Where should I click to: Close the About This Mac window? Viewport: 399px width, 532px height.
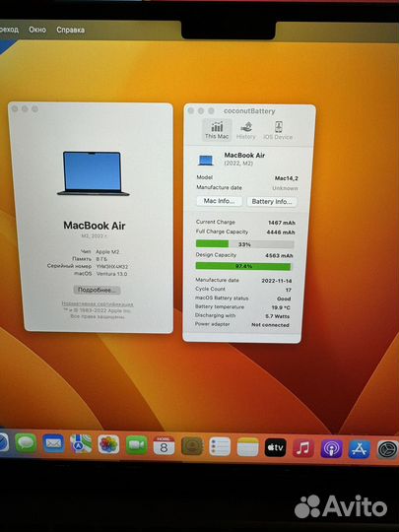click(x=15, y=108)
